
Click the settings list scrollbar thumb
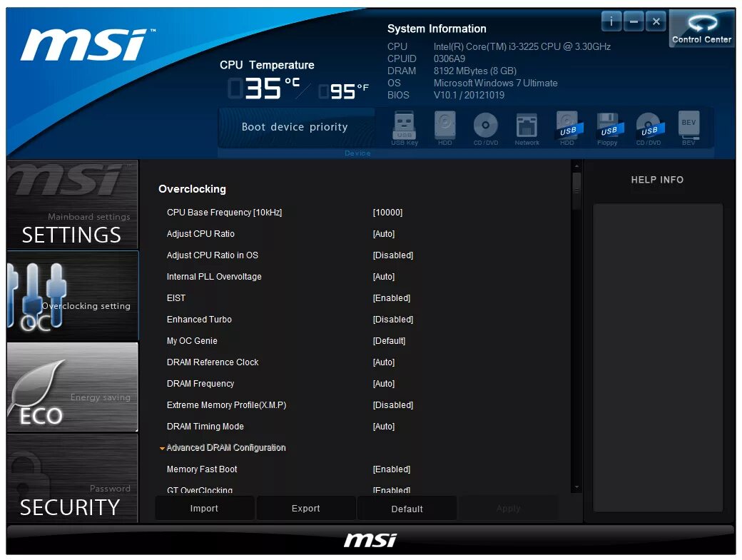click(x=576, y=190)
